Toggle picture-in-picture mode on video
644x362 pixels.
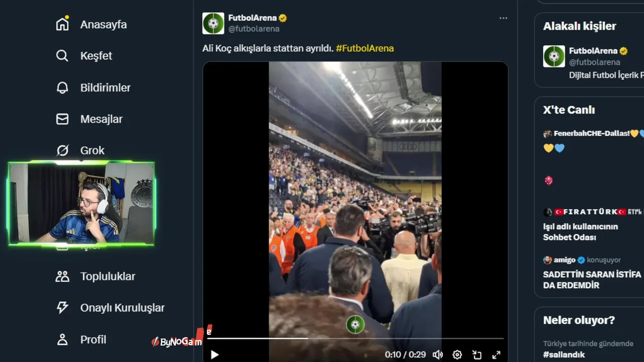click(477, 354)
